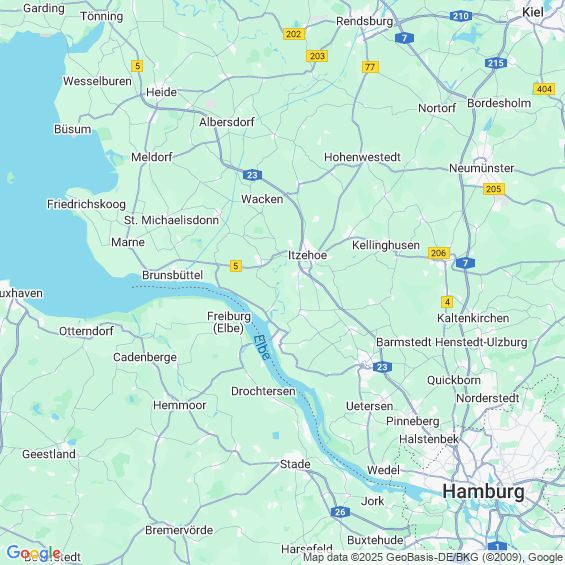Viewport: 565px width, 565px height.
Task: Select the Rendsburg town label
Action: point(365,21)
